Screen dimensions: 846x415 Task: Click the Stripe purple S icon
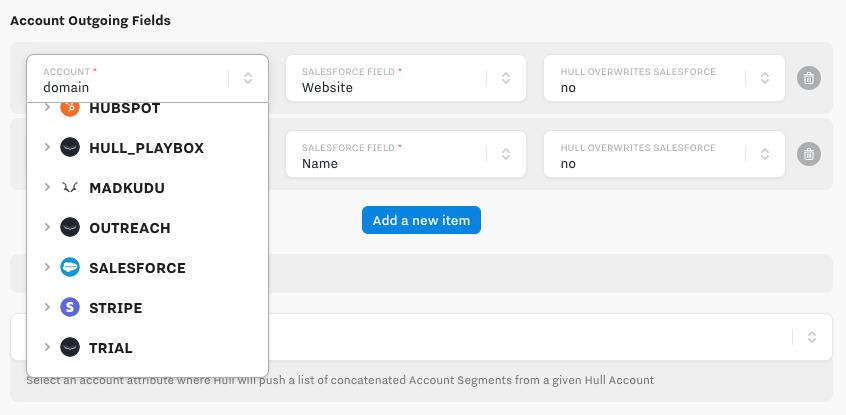[x=69, y=308]
